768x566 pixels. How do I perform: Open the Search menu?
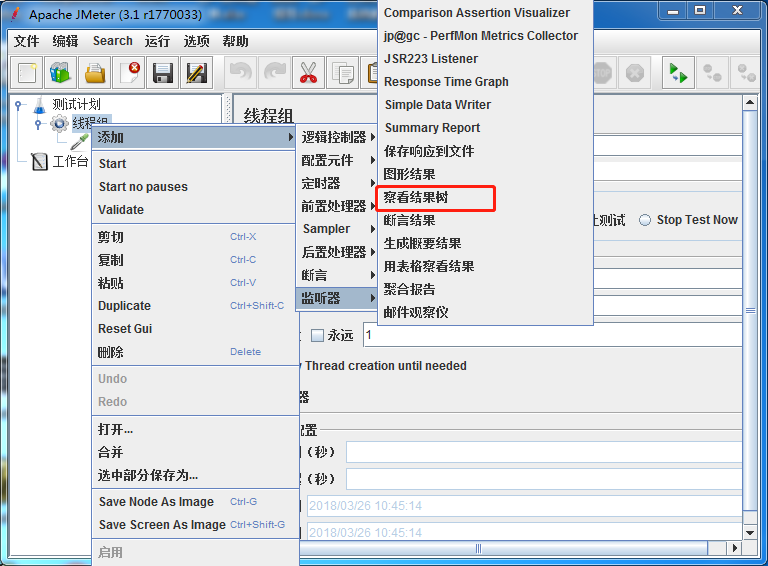(113, 41)
